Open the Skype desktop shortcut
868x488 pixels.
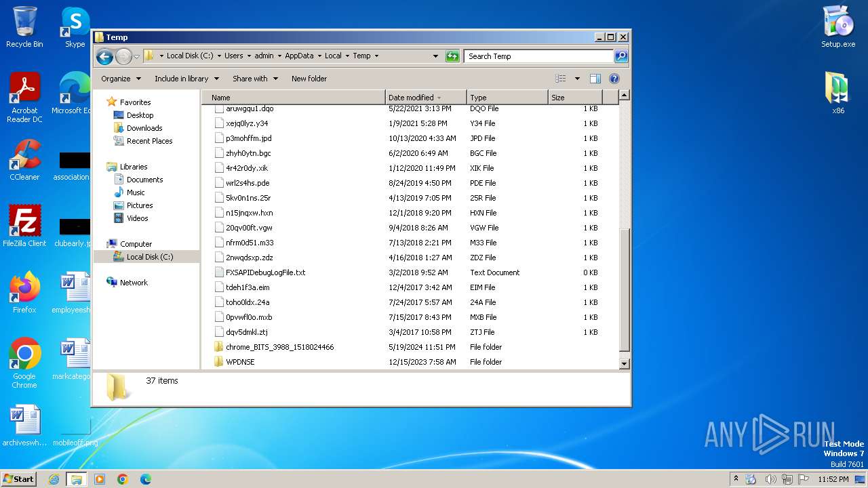point(75,27)
